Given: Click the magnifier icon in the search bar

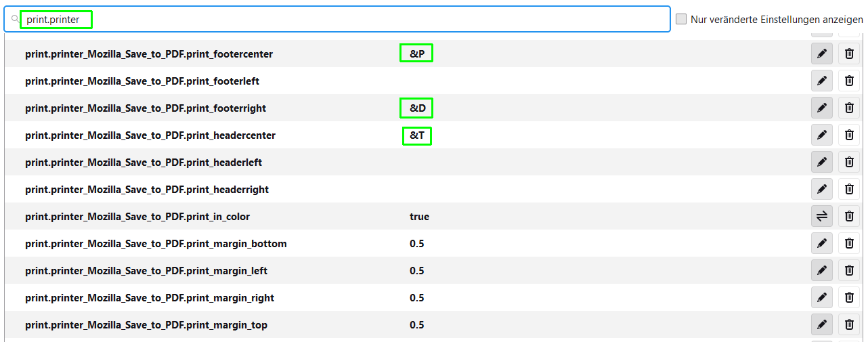Looking at the screenshot, I should point(15,20).
